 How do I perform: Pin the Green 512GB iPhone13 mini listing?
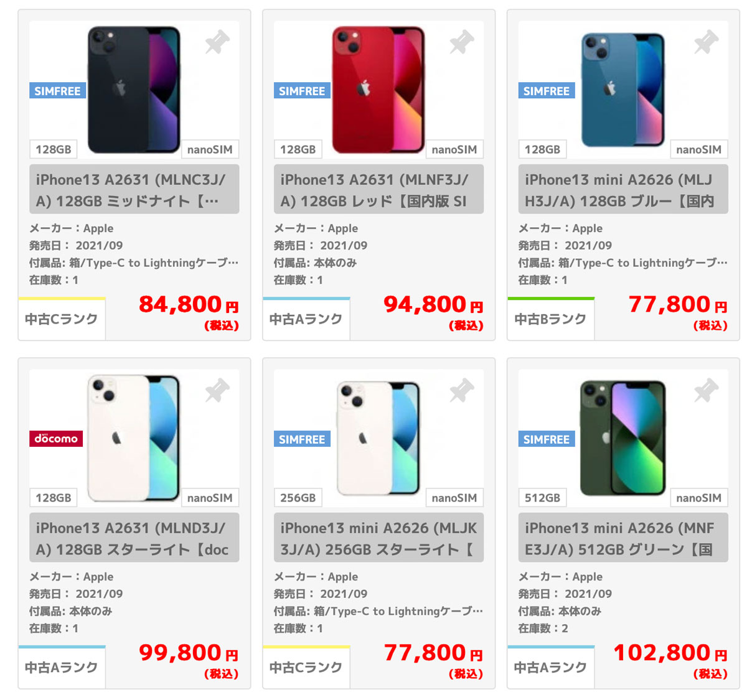tap(707, 391)
